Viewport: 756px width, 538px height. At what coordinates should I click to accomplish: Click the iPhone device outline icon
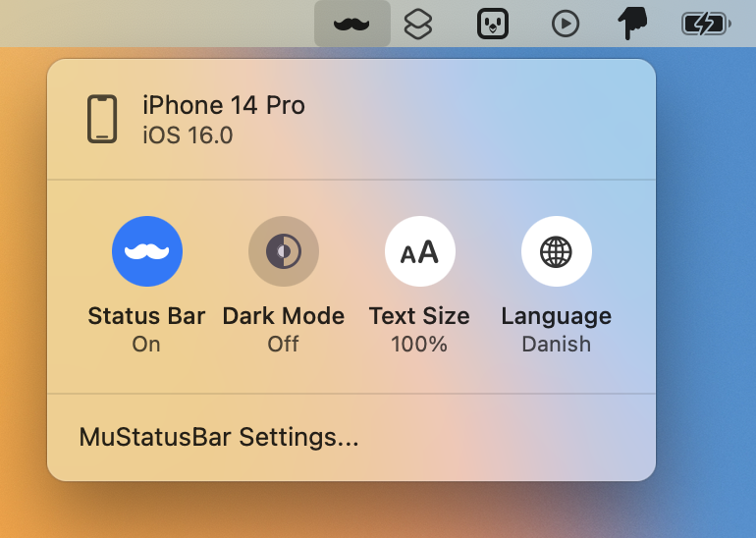click(102, 119)
